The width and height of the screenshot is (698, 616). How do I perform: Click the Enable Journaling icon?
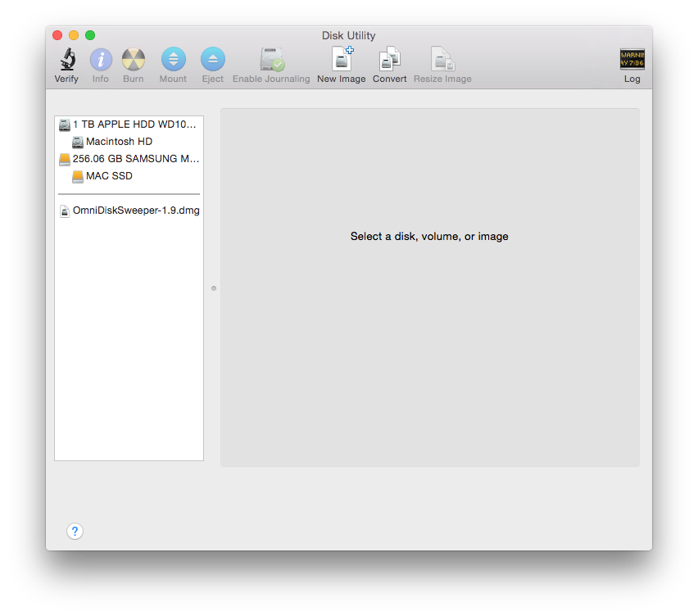270,59
